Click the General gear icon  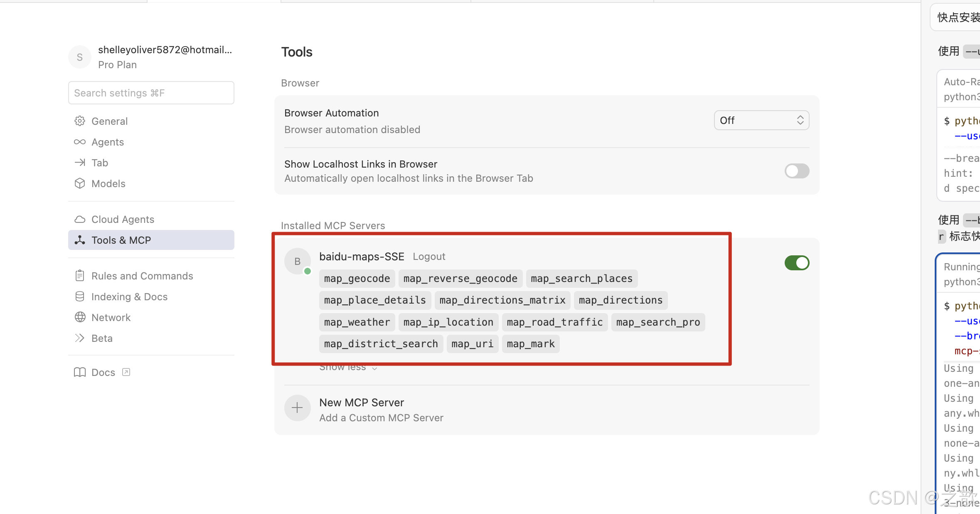click(80, 121)
